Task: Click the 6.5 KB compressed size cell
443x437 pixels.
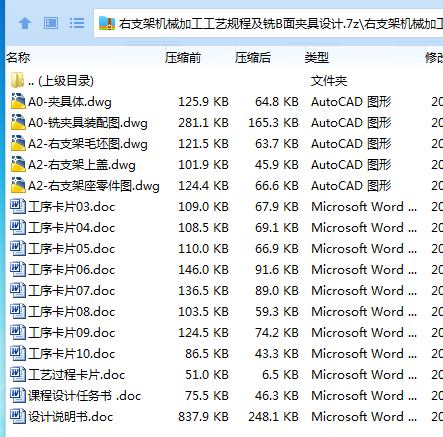Action: pyautogui.click(x=280, y=375)
